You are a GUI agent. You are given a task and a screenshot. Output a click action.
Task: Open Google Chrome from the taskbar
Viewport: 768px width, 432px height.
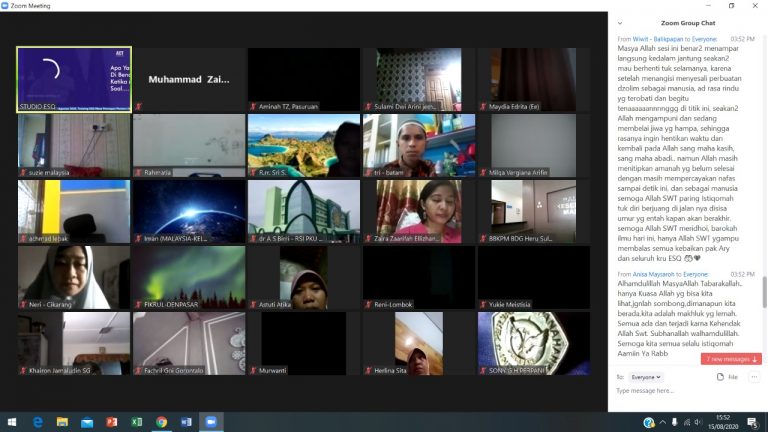[161, 422]
